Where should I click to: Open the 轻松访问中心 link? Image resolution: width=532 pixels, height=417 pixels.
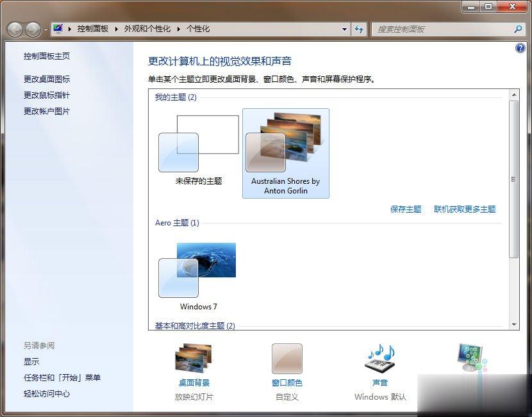(x=47, y=393)
